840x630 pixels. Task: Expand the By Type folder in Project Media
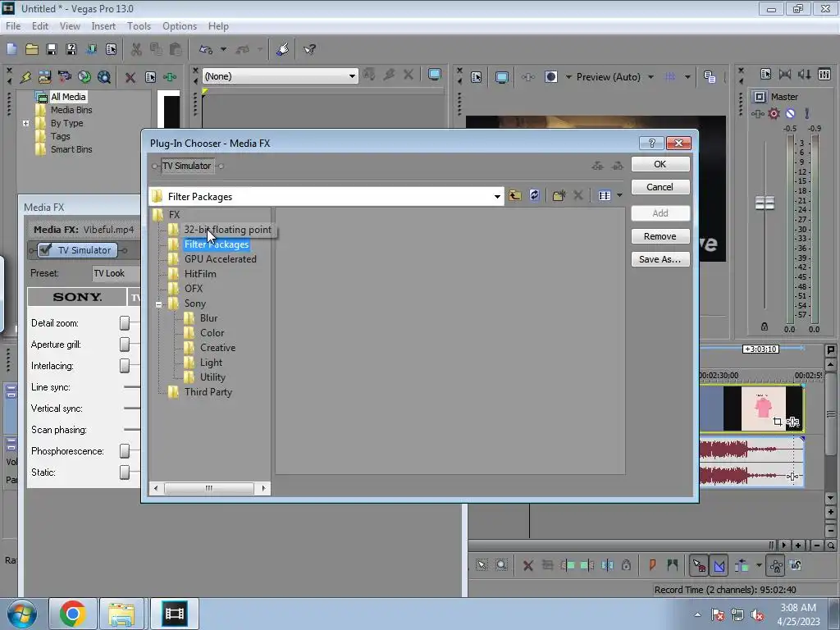pos(25,123)
